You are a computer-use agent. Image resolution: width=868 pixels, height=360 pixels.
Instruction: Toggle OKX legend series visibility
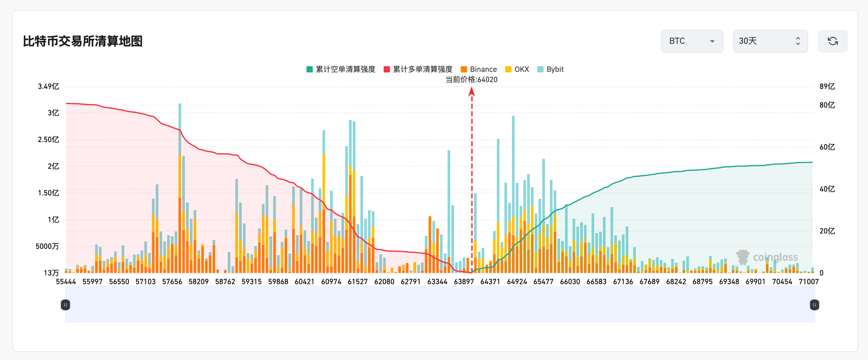[x=517, y=69]
